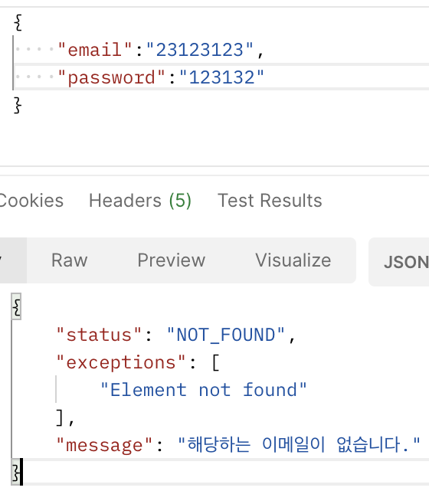
Task: Click the "exceptions" key in response
Action: click(x=121, y=362)
